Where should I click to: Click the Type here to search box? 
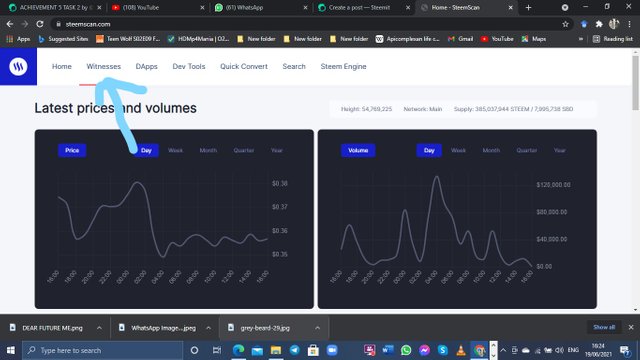click(102, 350)
